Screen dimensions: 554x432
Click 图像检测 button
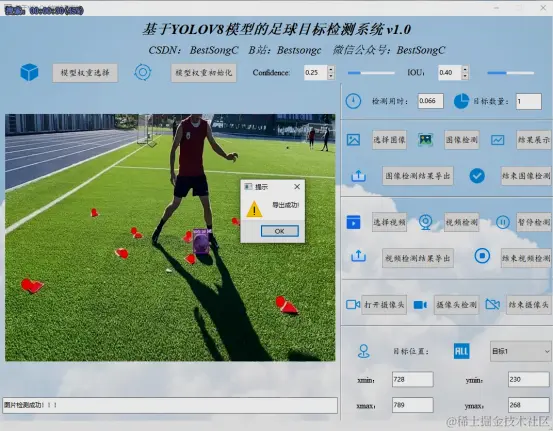(x=462, y=140)
